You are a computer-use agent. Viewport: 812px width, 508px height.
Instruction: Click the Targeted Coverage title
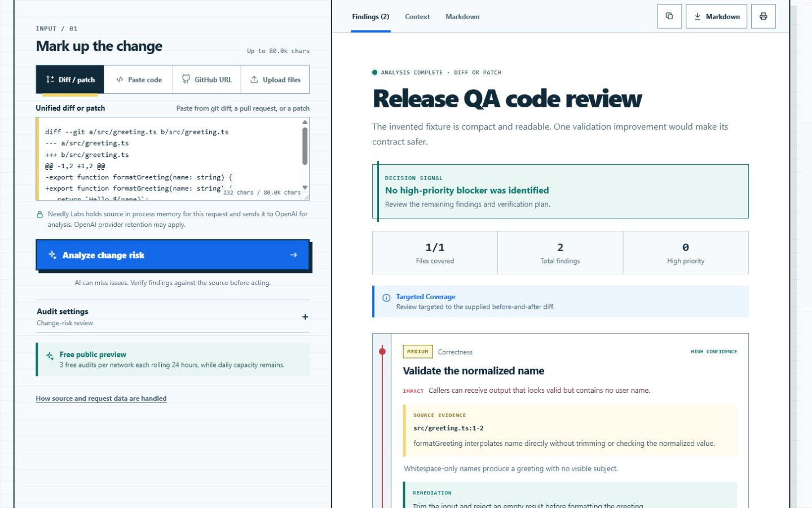click(426, 297)
